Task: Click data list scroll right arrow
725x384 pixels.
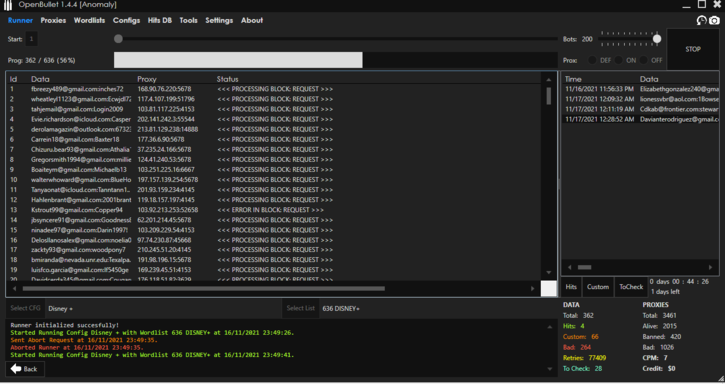Action: 532,289
